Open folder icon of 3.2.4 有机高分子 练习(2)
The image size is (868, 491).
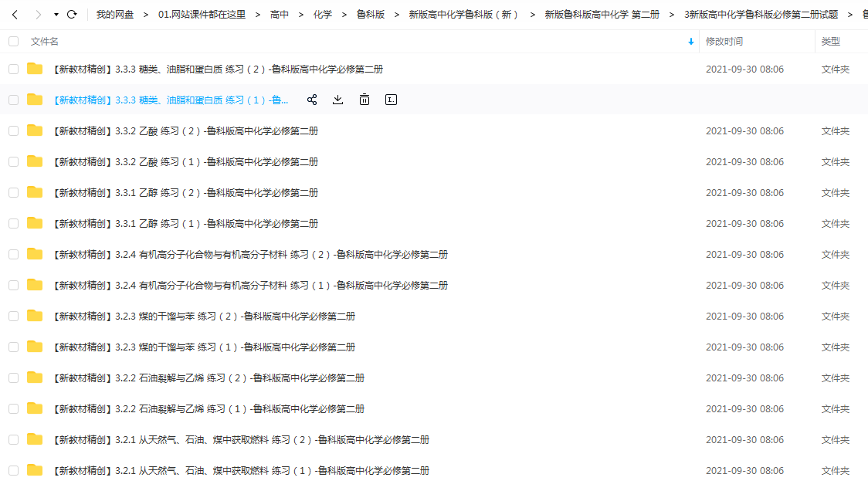pyautogui.click(x=35, y=254)
